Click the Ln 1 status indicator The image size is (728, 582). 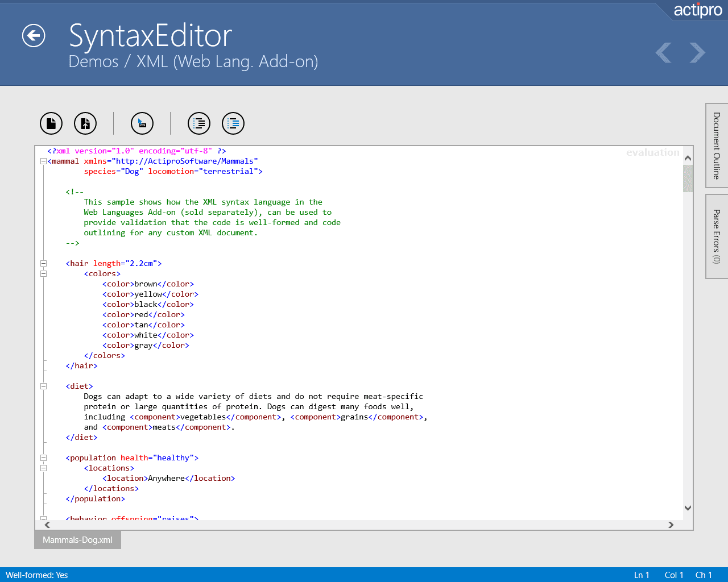(x=642, y=575)
